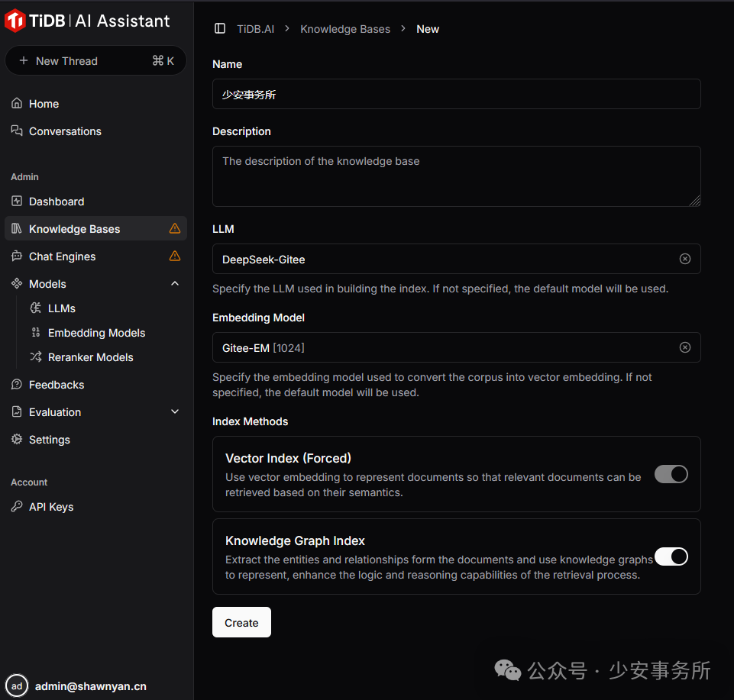
Task: Click the TiDB.AI breadcrumb link
Action: click(x=256, y=29)
